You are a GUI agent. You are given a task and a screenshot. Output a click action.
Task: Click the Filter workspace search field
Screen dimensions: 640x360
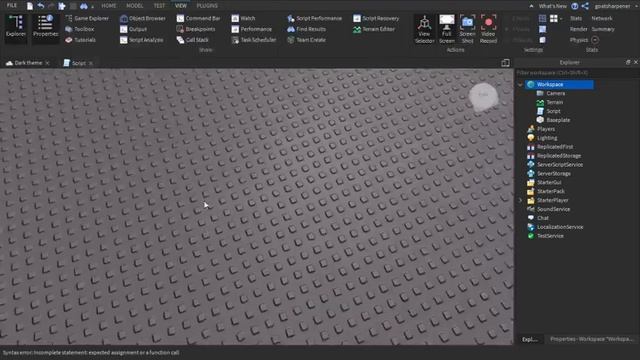coord(576,73)
